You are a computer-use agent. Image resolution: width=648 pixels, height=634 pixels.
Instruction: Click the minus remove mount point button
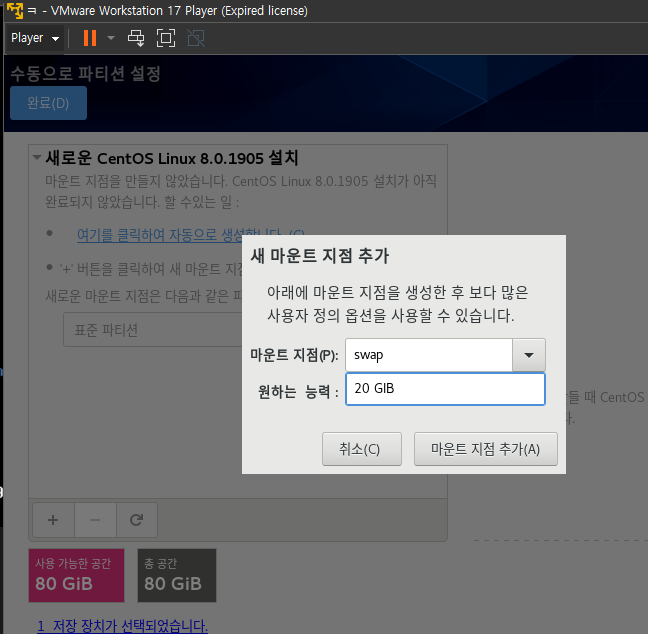pyautogui.click(x=95, y=520)
